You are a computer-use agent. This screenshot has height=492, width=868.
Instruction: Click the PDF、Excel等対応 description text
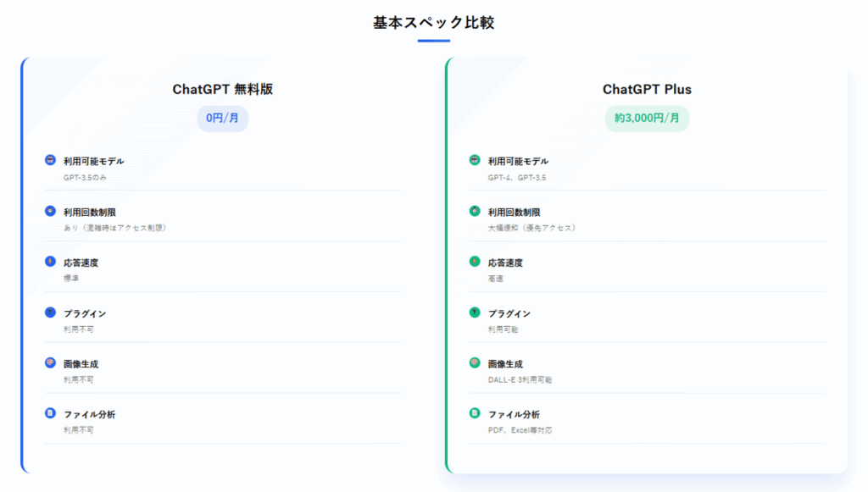(x=520, y=430)
